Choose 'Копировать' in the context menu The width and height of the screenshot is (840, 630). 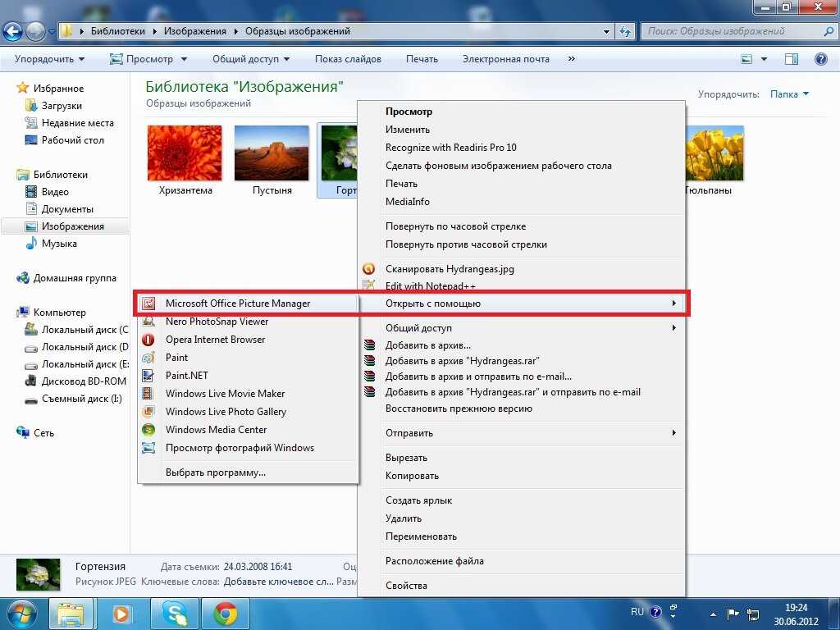pos(412,476)
